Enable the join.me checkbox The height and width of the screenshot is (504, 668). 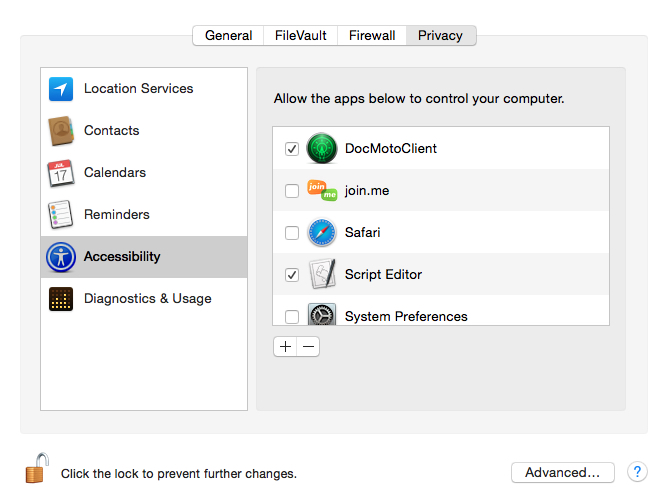(x=292, y=191)
